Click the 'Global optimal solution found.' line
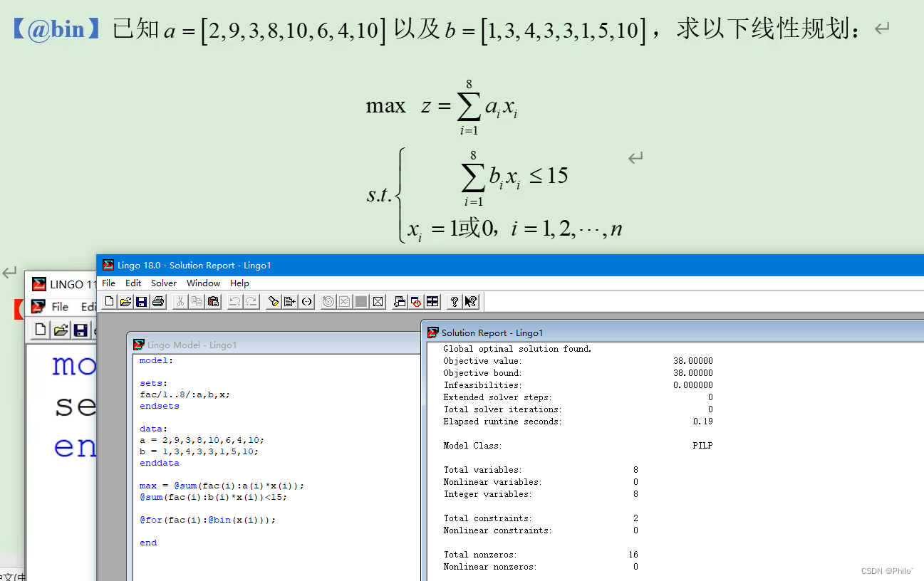 tap(517, 349)
